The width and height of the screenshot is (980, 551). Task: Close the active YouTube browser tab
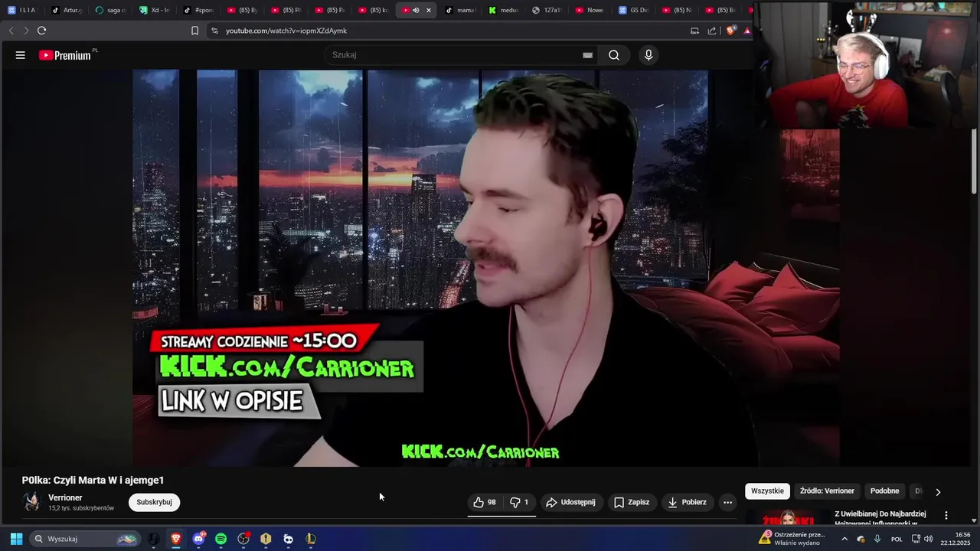point(429,10)
